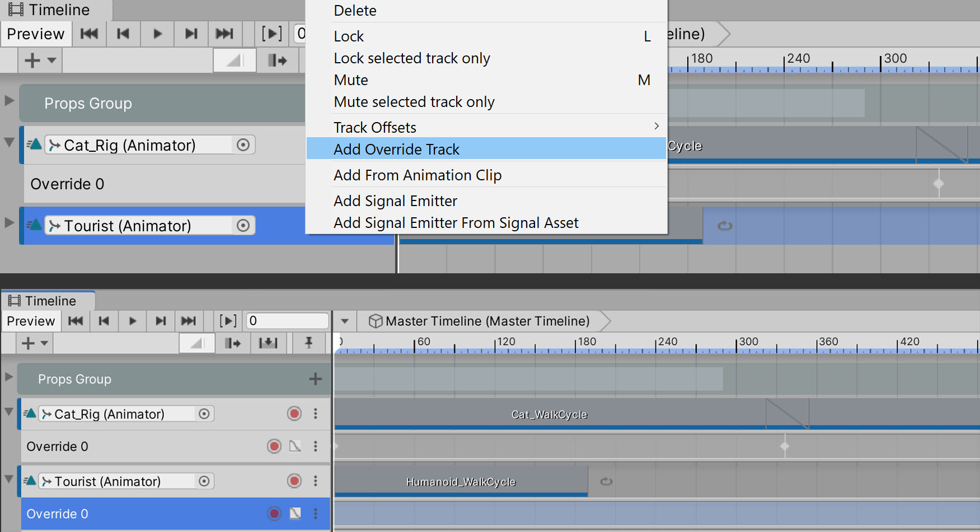Screen dimensions: 980x532
Task: Open object picker for Cat_Rig in upper panel
Action: [x=243, y=145]
